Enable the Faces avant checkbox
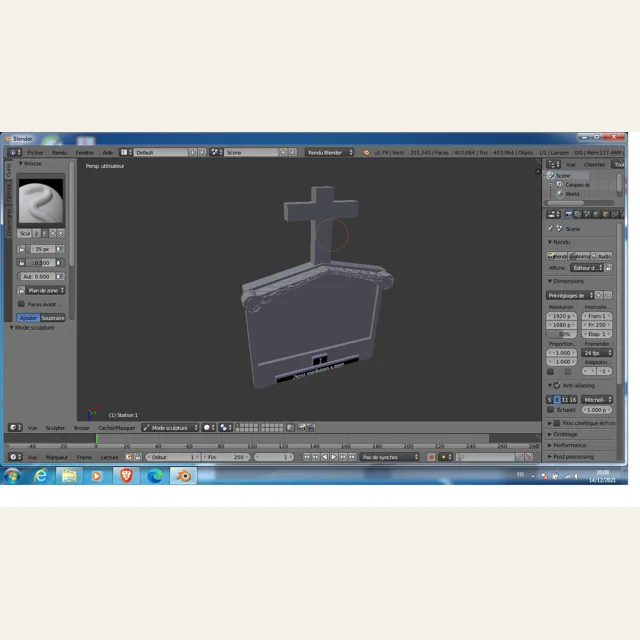The width and height of the screenshot is (640, 640). [x=21, y=304]
